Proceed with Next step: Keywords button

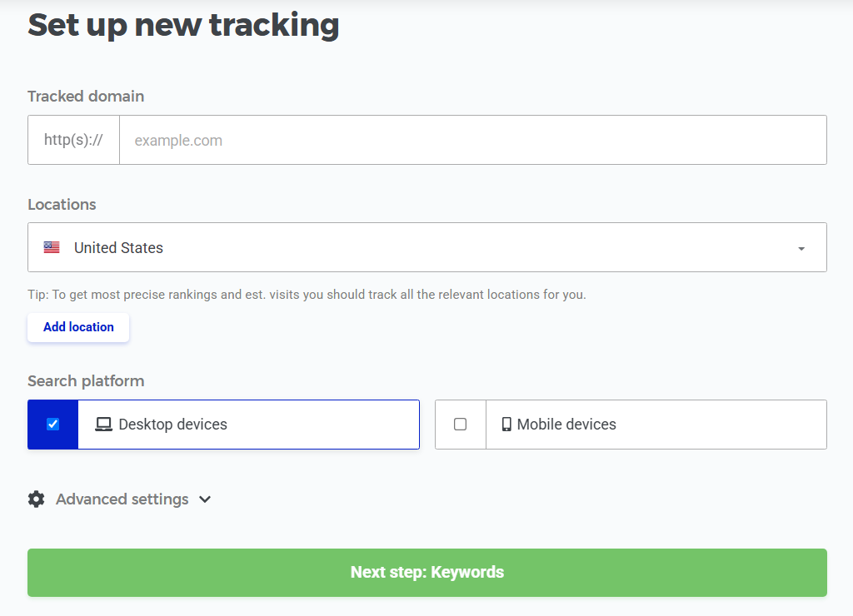pyautogui.click(x=427, y=573)
